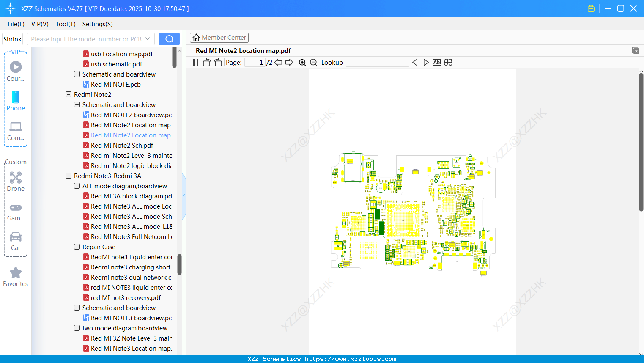Rotate the page counterclockwise

tap(206, 62)
